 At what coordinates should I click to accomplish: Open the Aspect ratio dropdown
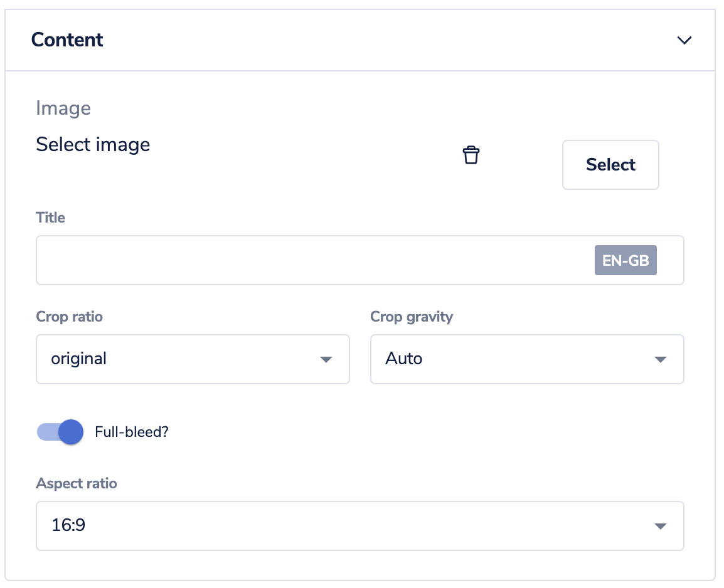(x=359, y=526)
